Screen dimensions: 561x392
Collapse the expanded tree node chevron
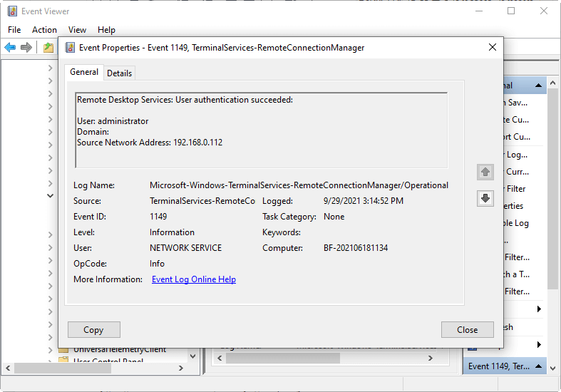coord(51,195)
